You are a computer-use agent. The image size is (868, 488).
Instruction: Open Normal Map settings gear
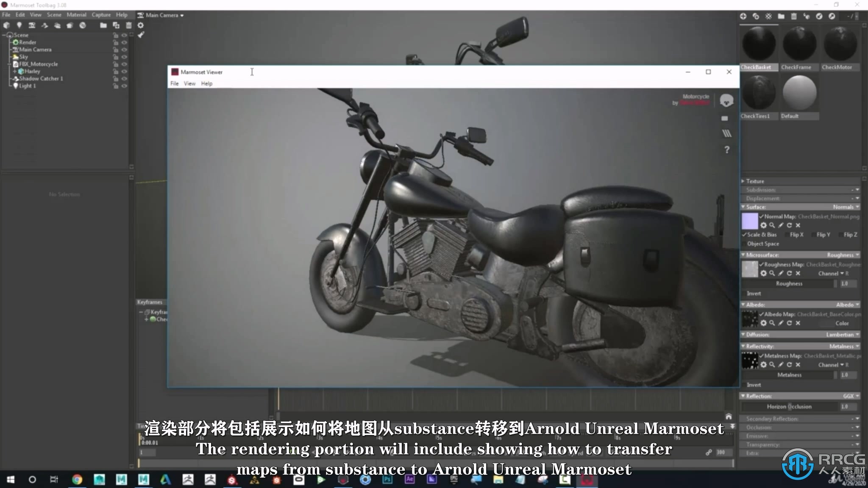[763, 225]
